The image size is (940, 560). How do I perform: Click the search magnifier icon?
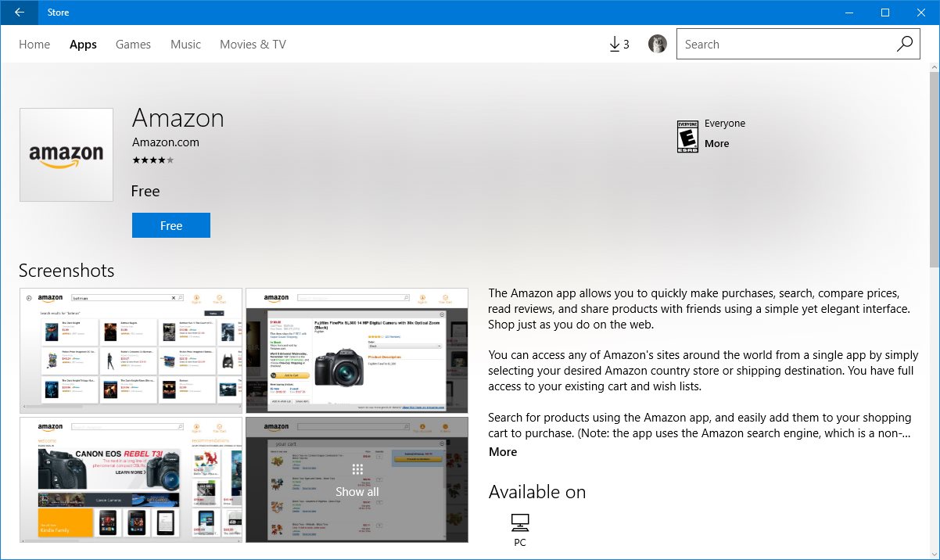(904, 45)
